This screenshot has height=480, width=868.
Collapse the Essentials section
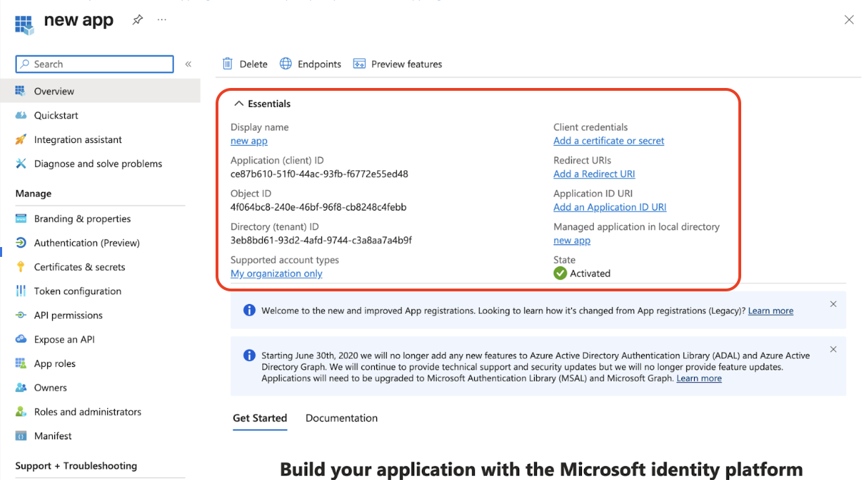coord(238,103)
